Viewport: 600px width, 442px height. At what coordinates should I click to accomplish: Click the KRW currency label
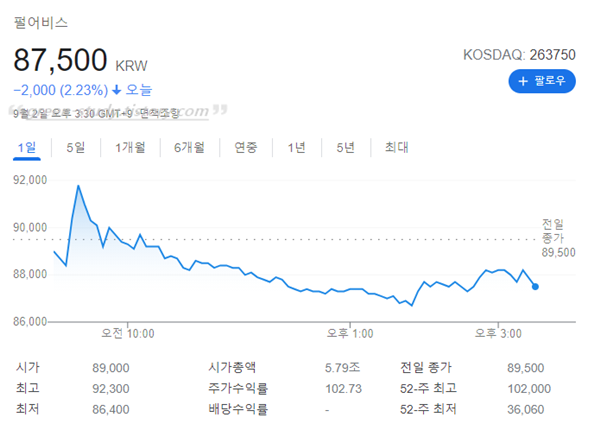(x=131, y=66)
